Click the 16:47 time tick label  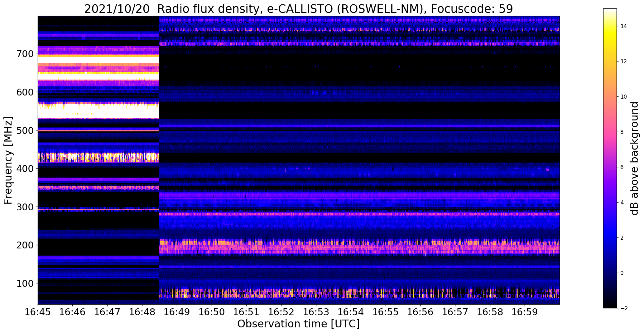tap(108, 312)
